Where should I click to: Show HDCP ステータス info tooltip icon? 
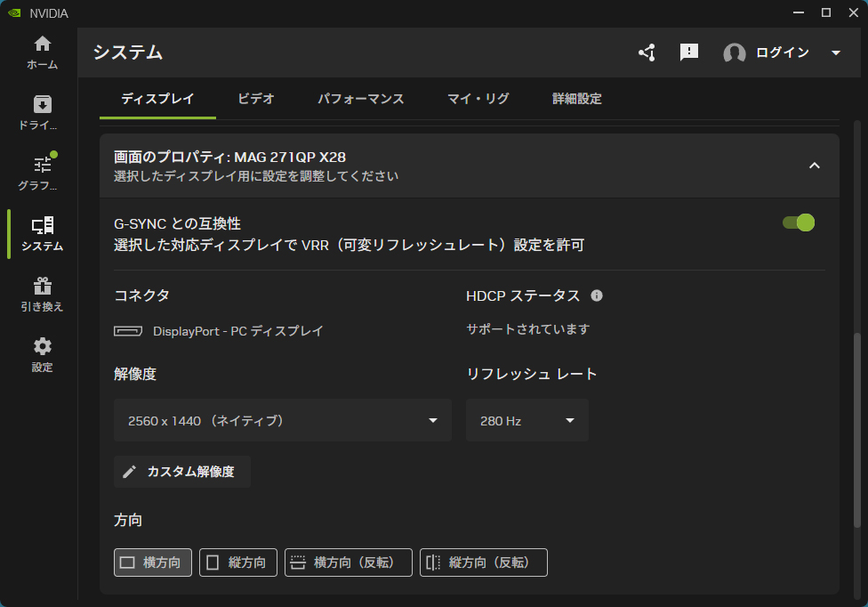click(596, 295)
